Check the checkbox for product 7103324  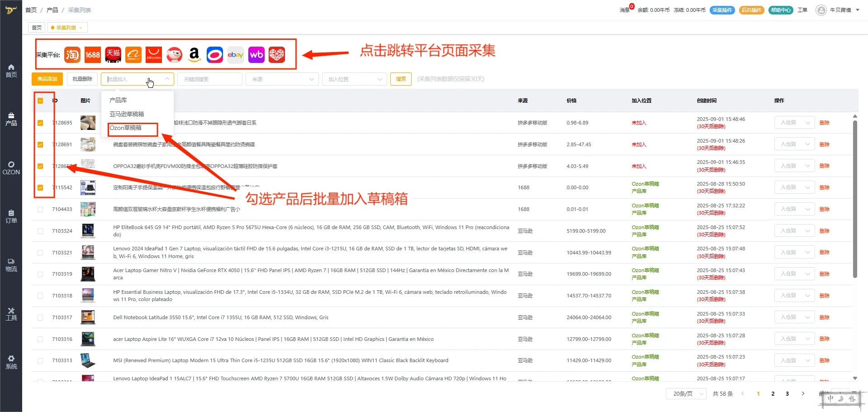[x=40, y=231]
